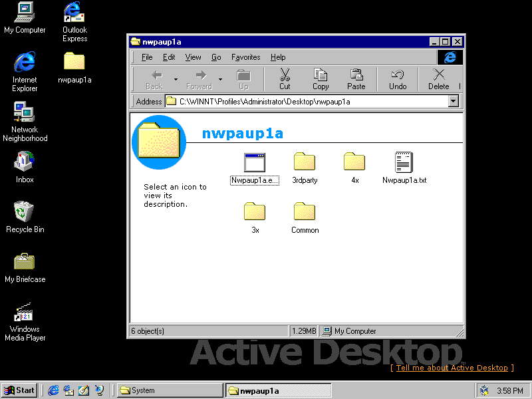
Task: Select the nwpaup1a folder on the desktop
Action: click(74, 68)
